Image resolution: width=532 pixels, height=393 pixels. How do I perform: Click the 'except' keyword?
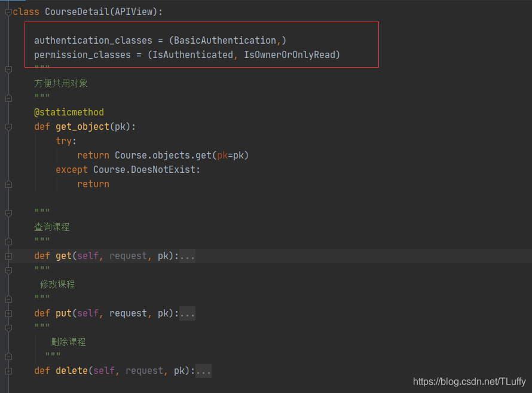72,170
